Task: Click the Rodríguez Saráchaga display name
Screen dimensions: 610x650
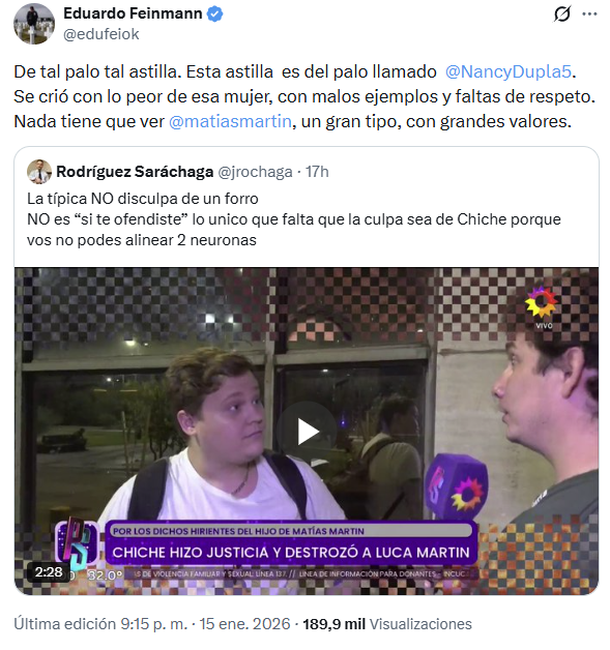Action: pos(135,172)
